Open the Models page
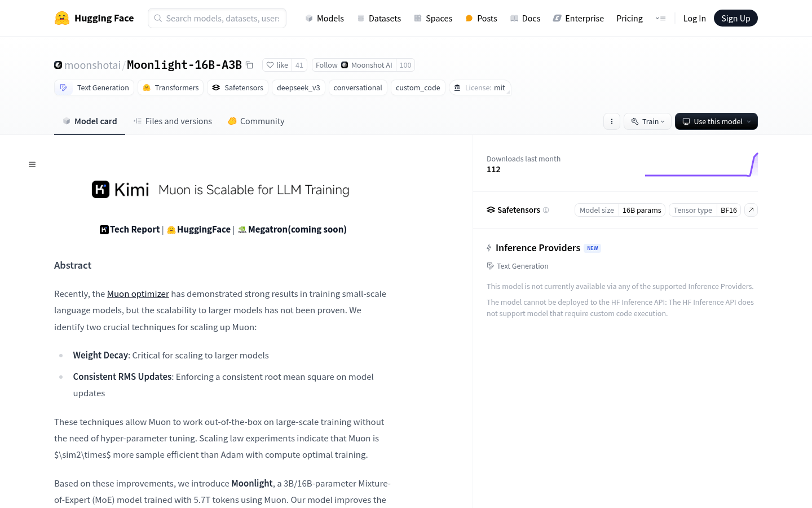Viewport: 812px width, 508px height. coord(325,18)
